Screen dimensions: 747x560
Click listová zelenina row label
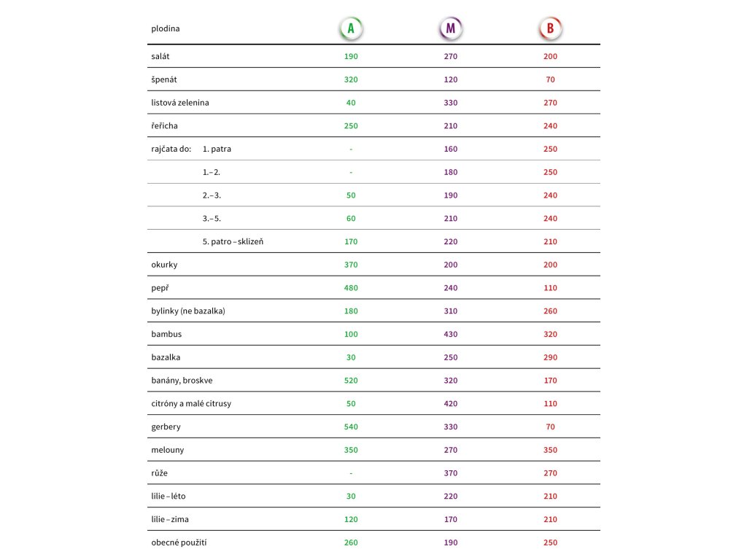pyautogui.click(x=180, y=103)
